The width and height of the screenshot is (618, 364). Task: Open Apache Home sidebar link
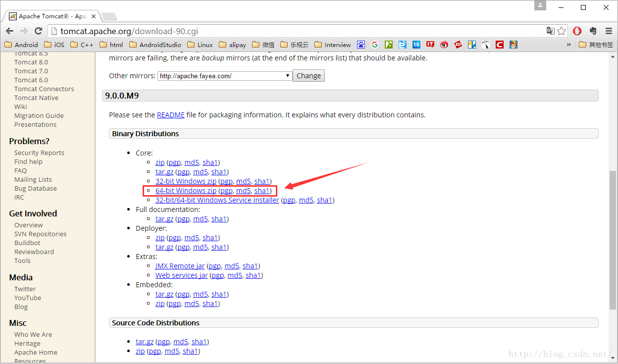[x=36, y=352]
